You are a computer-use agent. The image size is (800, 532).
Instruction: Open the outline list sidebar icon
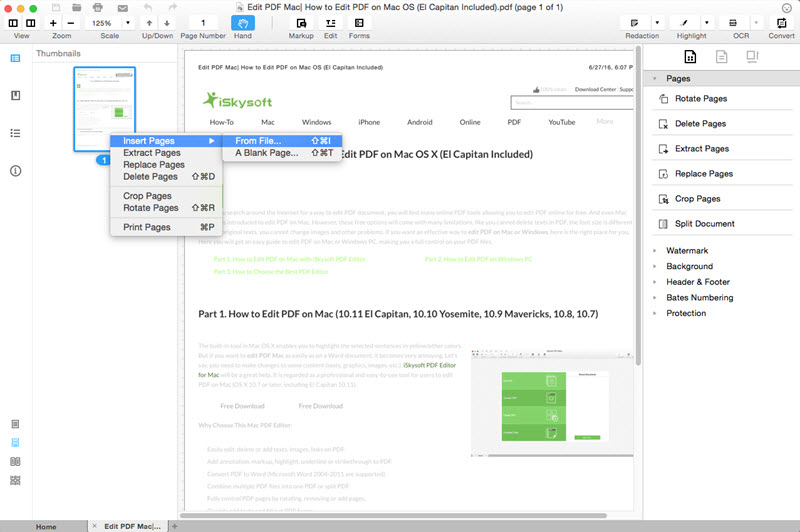coord(15,133)
